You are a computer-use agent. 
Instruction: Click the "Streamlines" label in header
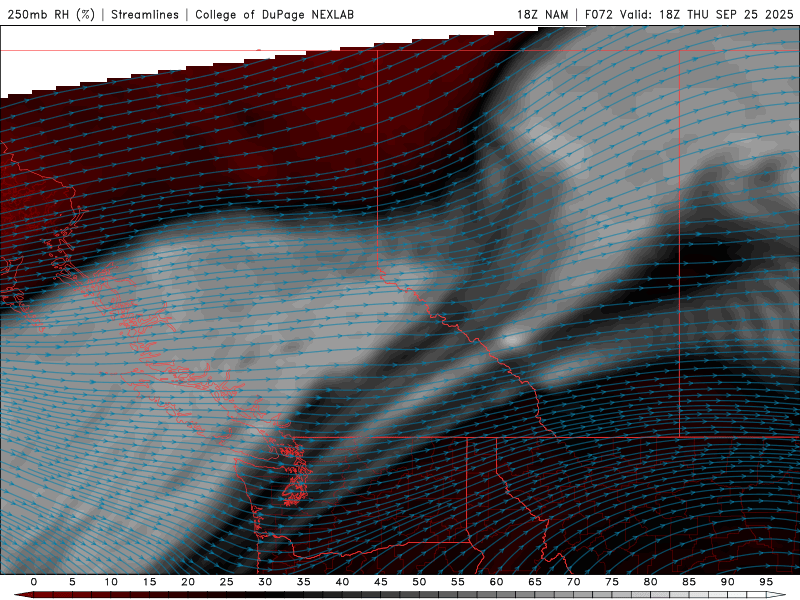145,14
